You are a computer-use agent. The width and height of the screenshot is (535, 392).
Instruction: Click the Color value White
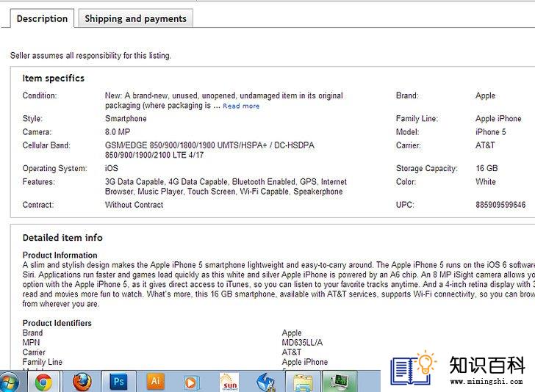click(486, 181)
